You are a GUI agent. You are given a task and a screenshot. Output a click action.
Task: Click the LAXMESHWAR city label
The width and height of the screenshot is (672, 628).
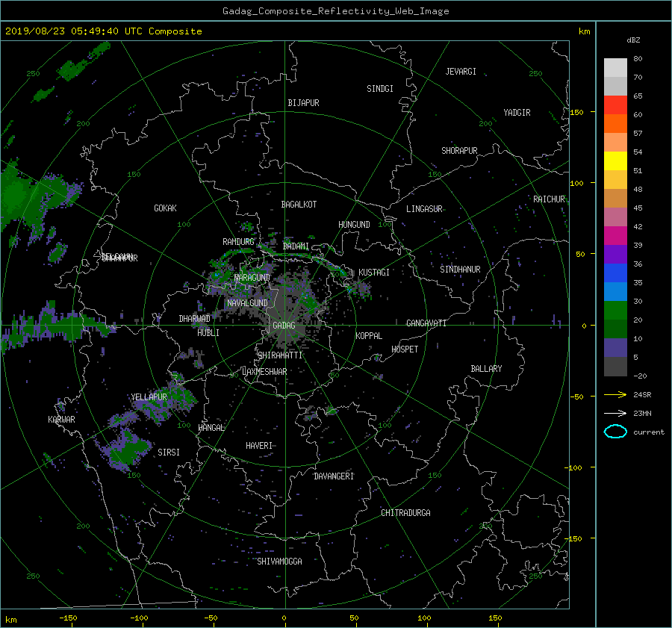click(264, 372)
